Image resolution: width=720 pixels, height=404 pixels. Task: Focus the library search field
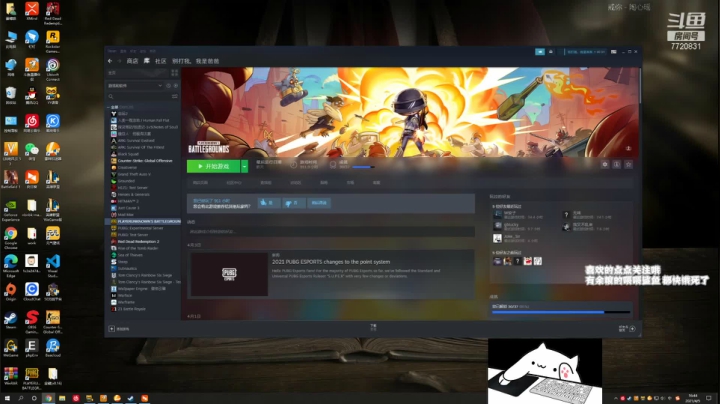pyautogui.click(x=138, y=96)
